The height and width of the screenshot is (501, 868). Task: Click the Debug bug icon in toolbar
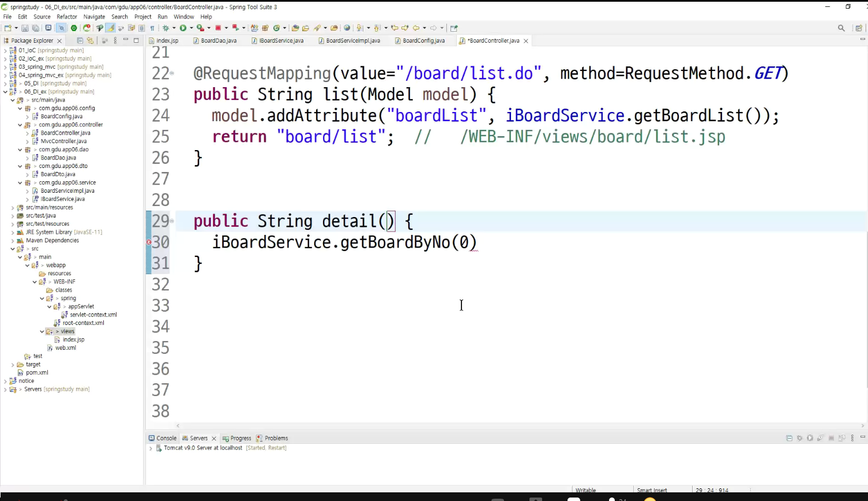[x=166, y=28]
